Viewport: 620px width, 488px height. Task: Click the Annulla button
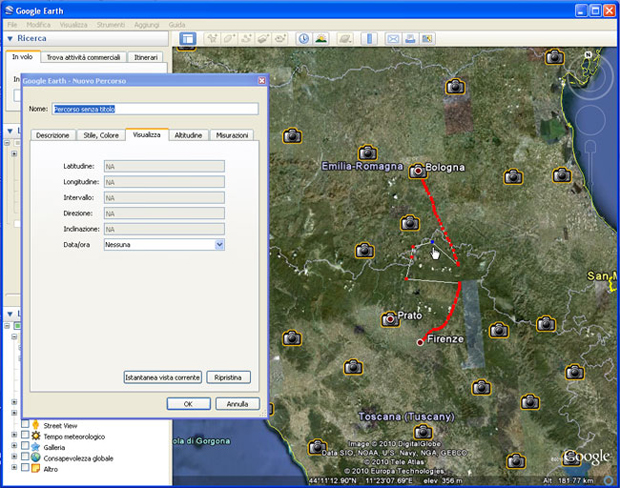[x=237, y=404]
